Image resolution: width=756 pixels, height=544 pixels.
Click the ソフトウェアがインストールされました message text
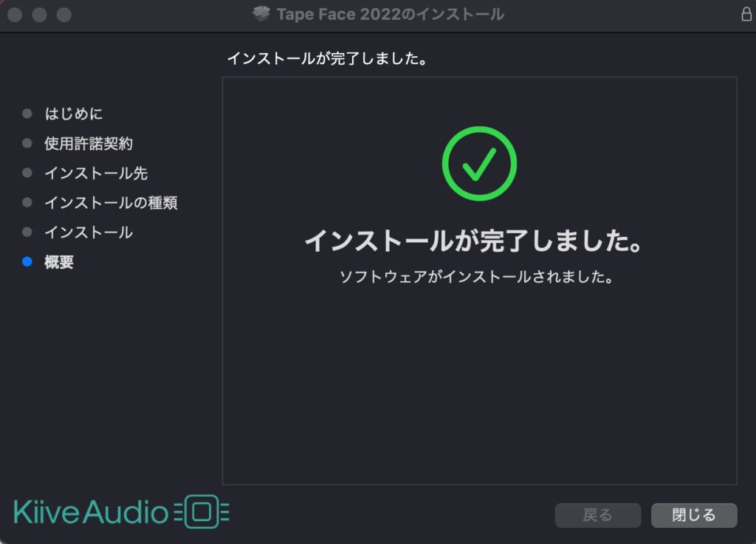pyautogui.click(x=476, y=277)
